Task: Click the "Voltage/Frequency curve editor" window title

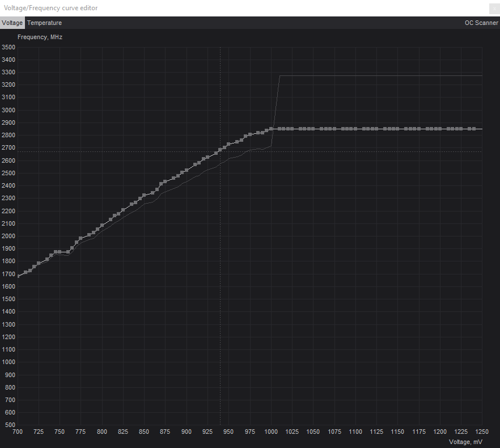Action: pos(50,8)
